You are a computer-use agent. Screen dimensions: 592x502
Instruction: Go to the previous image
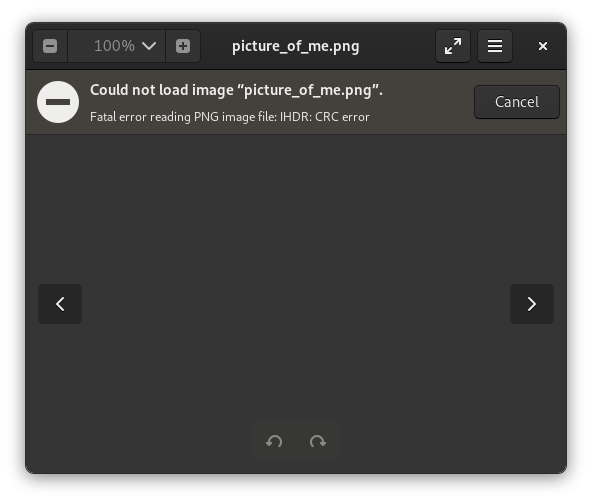60,304
